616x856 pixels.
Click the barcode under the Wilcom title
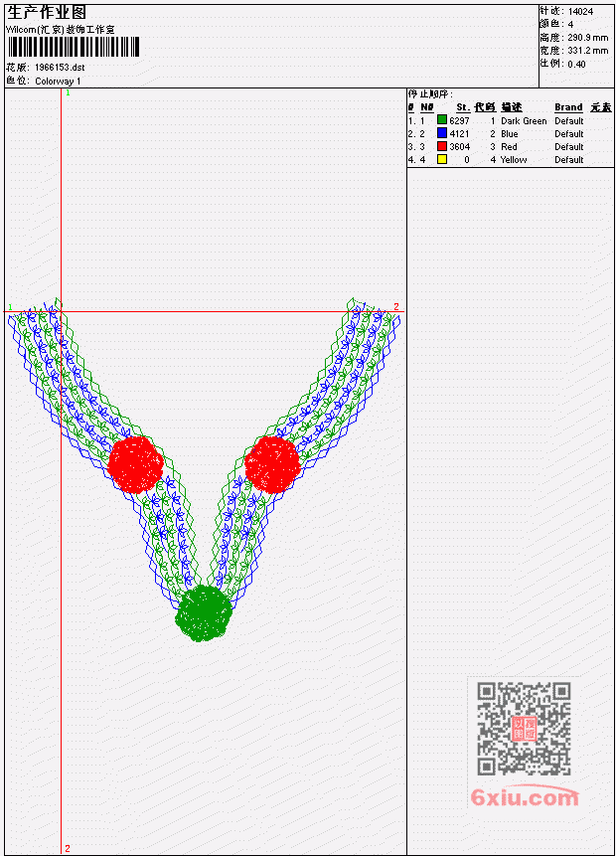(74, 47)
